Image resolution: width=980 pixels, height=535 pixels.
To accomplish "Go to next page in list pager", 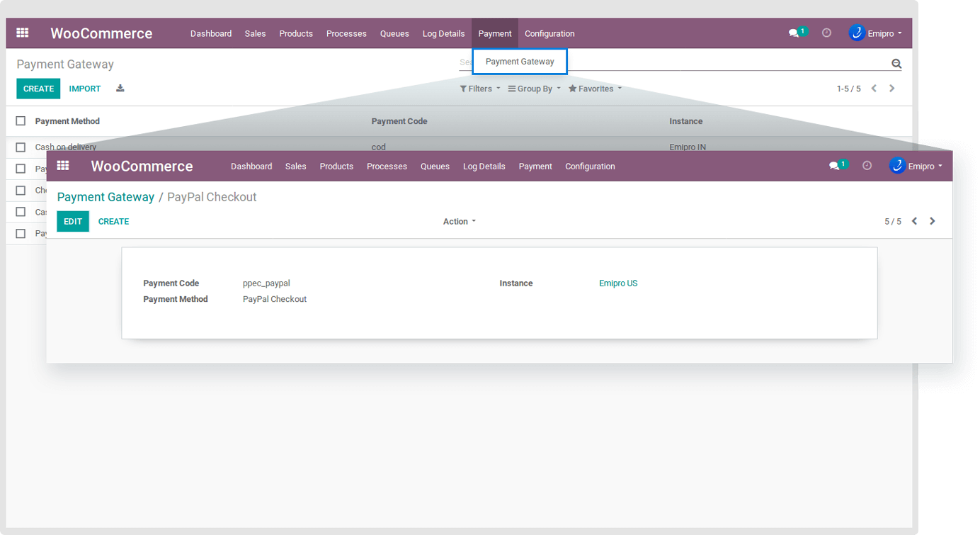I will 892,89.
